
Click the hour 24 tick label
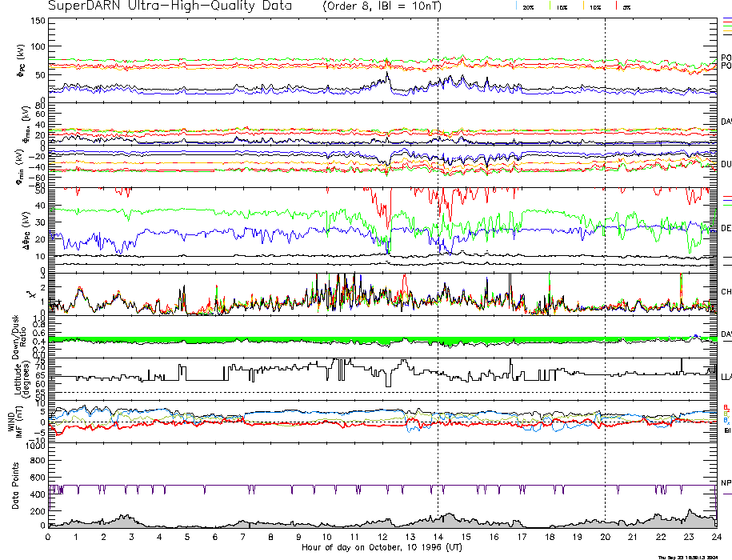coord(714,538)
